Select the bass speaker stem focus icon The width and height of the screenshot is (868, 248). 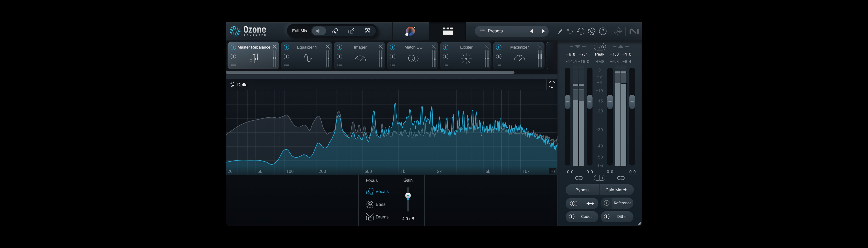tap(367, 31)
